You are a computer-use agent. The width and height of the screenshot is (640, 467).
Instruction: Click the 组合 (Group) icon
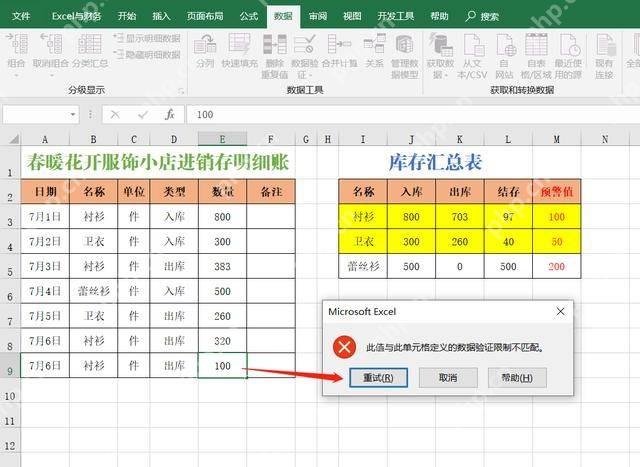pyautogui.click(x=18, y=44)
